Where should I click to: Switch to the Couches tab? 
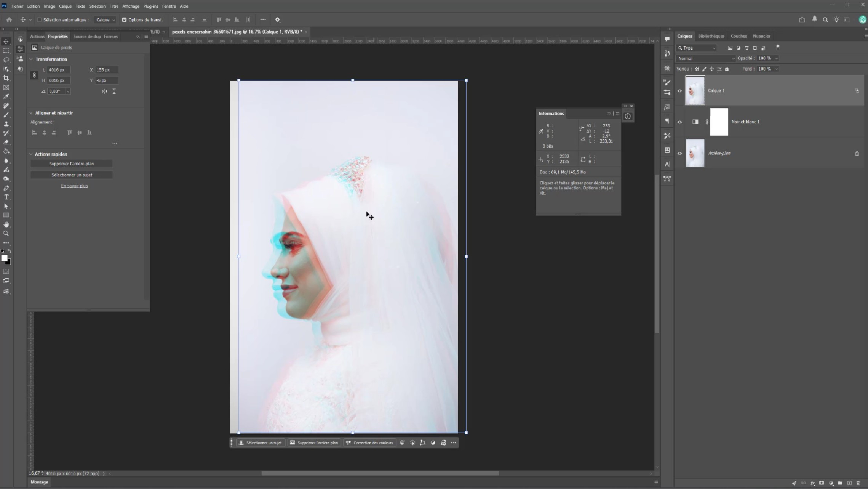click(x=739, y=36)
